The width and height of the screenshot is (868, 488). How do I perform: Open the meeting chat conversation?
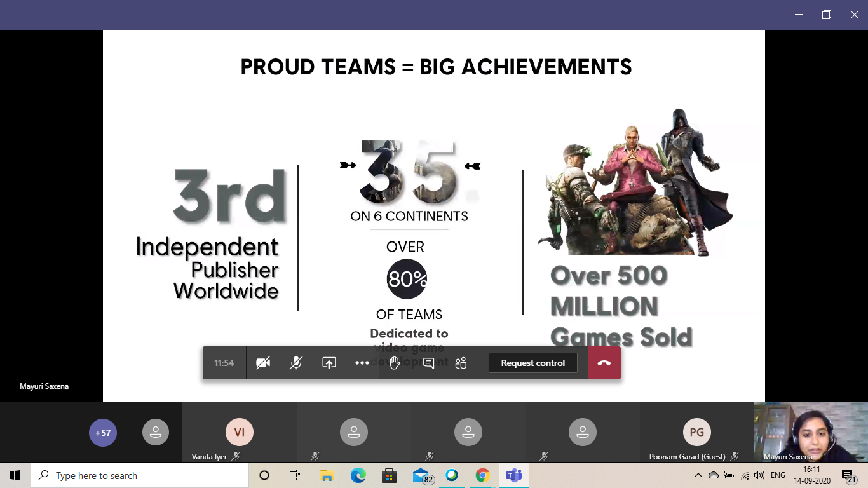tap(428, 362)
